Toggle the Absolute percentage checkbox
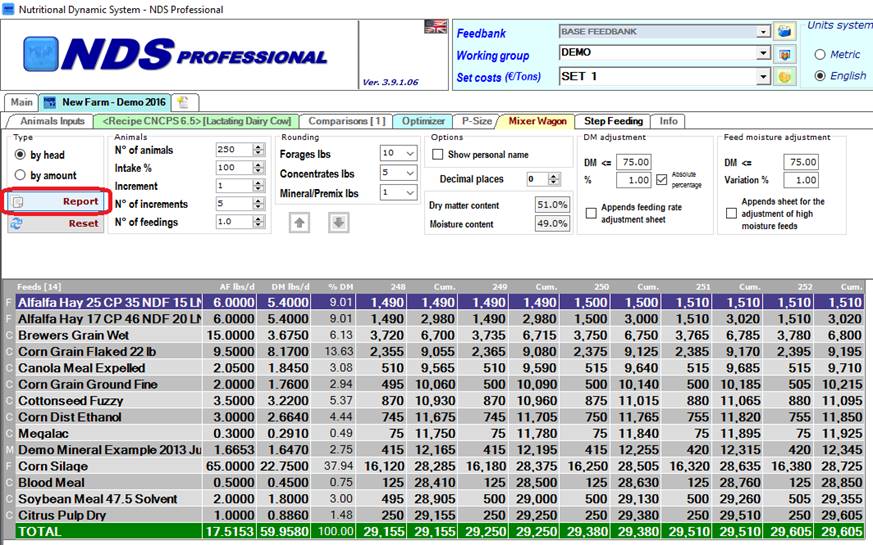The image size is (873, 545). pos(661,179)
